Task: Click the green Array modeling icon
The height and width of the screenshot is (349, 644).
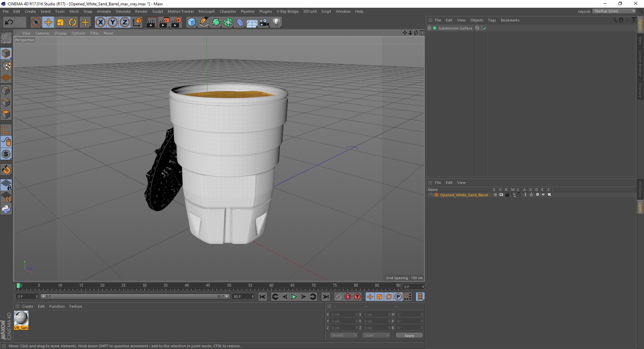Action: pyautogui.click(x=228, y=22)
